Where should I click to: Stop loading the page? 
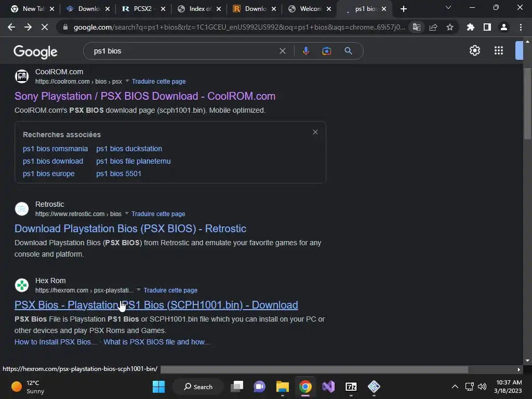(45, 27)
